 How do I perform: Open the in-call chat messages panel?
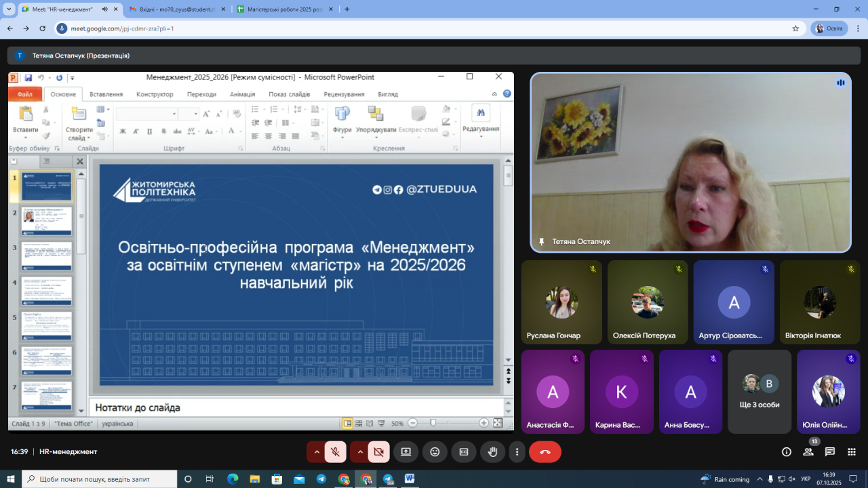pyautogui.click(x=830, y=452)
